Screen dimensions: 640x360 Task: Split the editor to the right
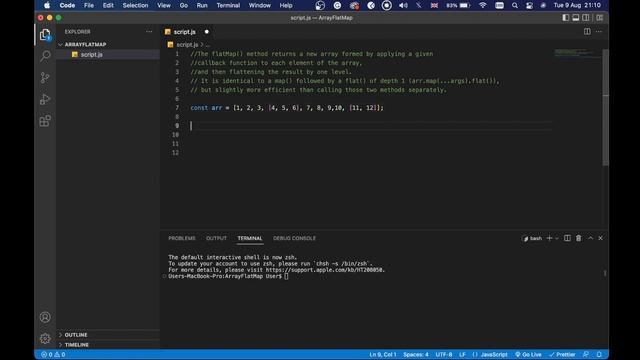click(587, 31)
